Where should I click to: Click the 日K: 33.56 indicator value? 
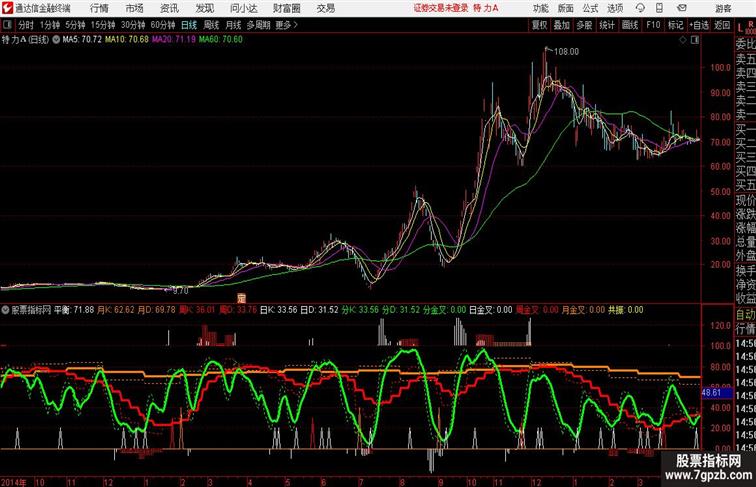(x=279, y=310)
